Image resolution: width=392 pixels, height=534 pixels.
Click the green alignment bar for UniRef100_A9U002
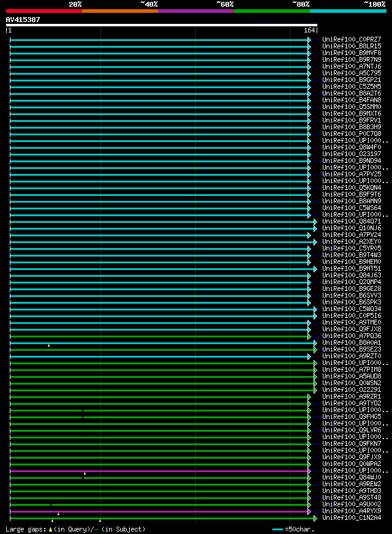[159, 505]
